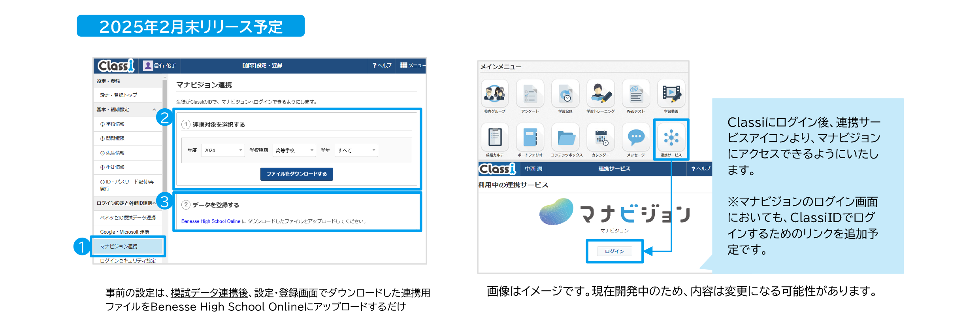Click the マナビジョン logo
Screen dimensions: 980x325
614,213
